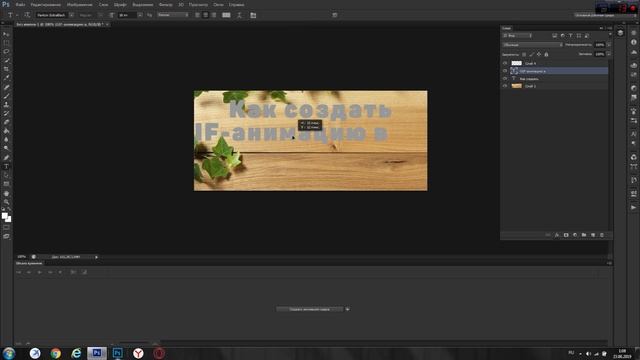This screenshot has height=360, width=640.
Task: Toggle Quick Mask mode
Action: (6, 228)
